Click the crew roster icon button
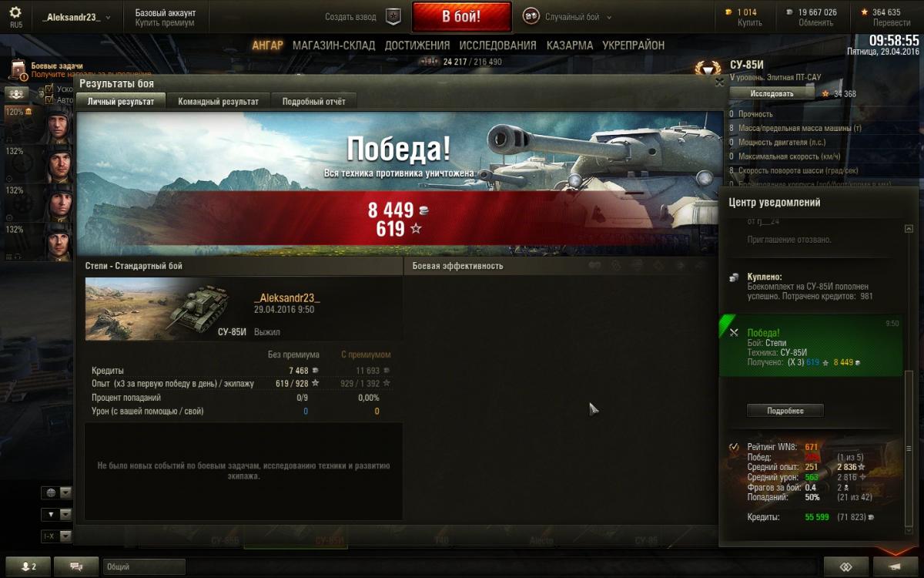The height and width of the screenshot is (578, 924). pyautogui.click(x=17, y=93)
